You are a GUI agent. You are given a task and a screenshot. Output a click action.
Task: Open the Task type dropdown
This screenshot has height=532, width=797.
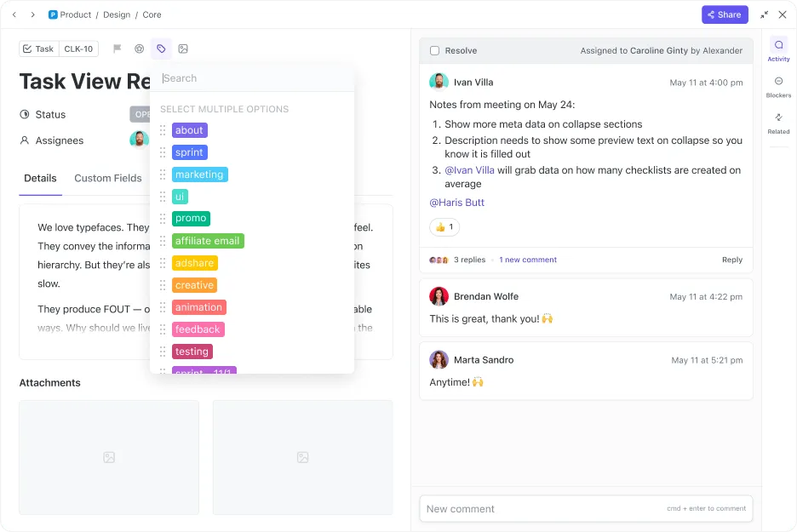pos(38,49)
